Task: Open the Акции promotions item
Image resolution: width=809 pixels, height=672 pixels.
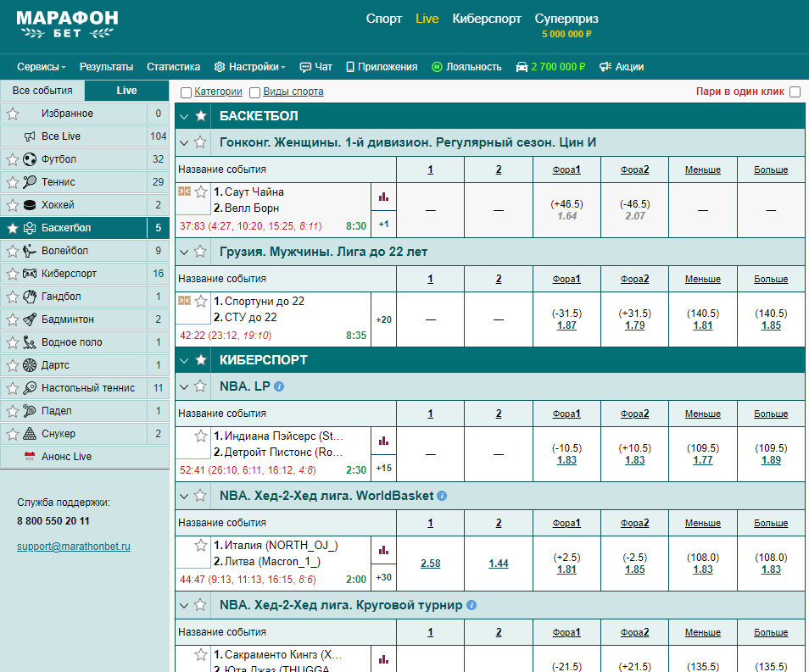Action: click(622, 67)
